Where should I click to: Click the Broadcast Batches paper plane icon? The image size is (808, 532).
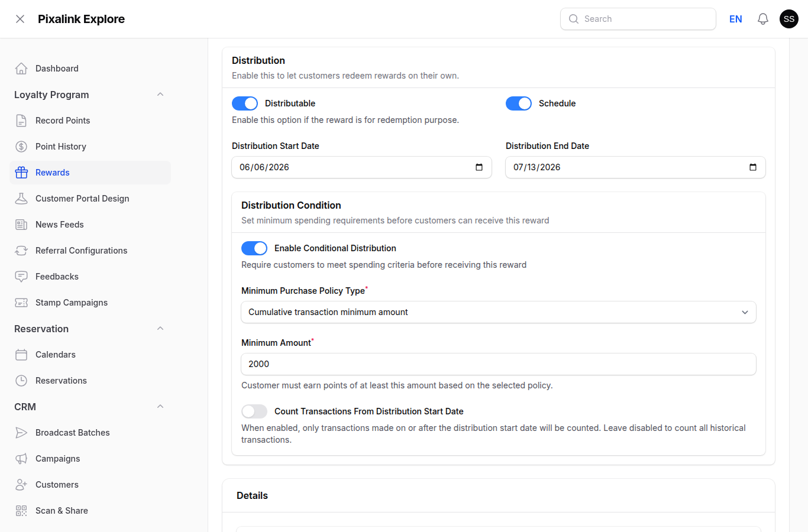(x=21, y=433)
